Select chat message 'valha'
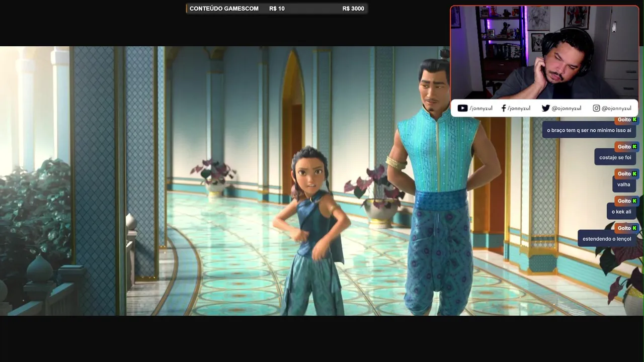Screen dimensions: 644x362 click(x=624, y=185)
